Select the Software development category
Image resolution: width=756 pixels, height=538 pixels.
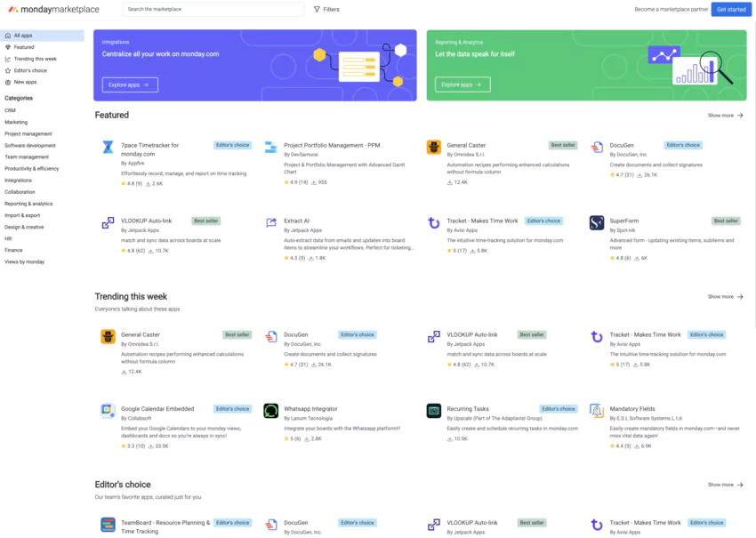[x=30, y=145]
